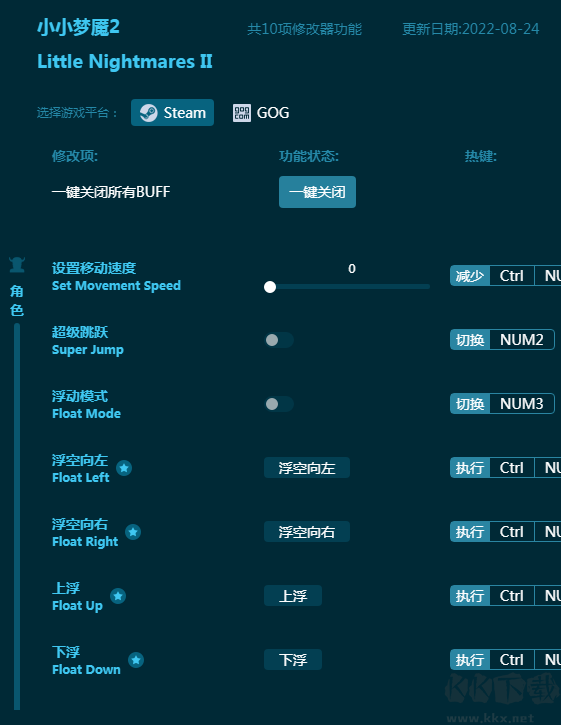Click the star icon beside Float Left
561x725 pixels.
click(x=124, y=468)
